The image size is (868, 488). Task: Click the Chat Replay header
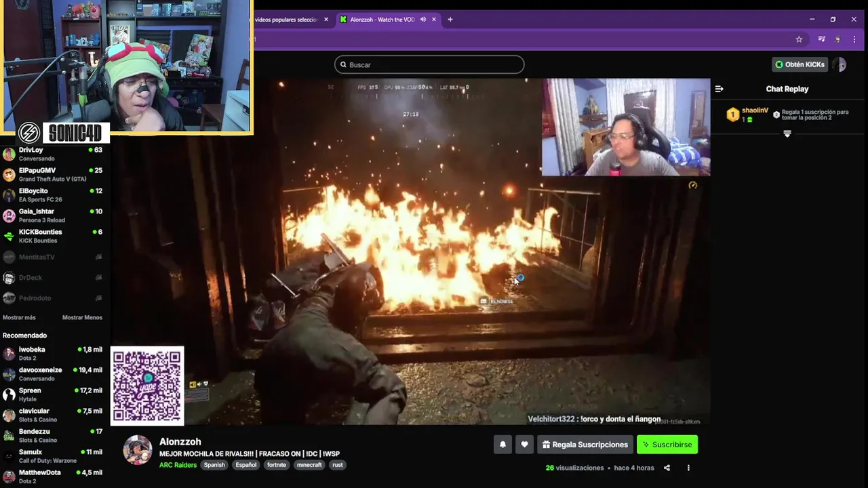pos(787,89)
